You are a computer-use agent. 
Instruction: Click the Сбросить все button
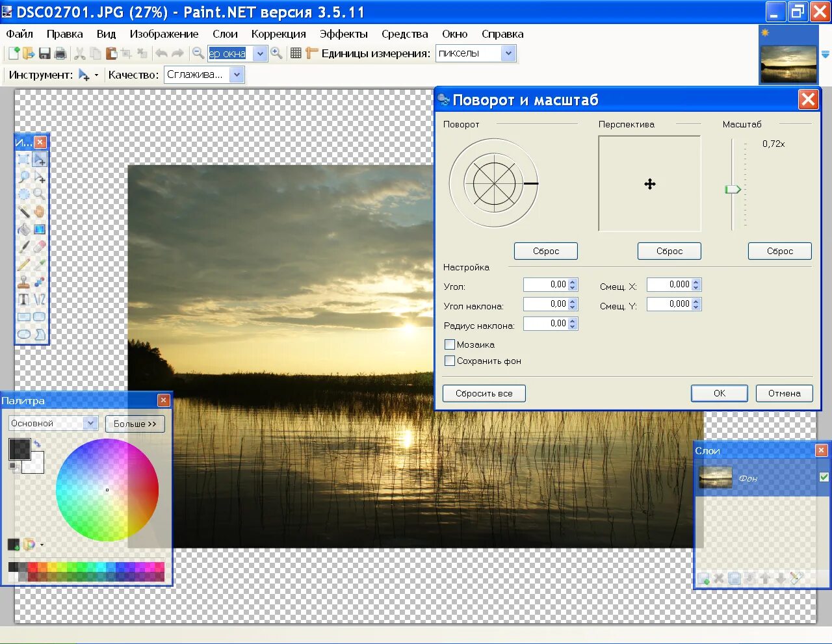[x=484, y=393]
